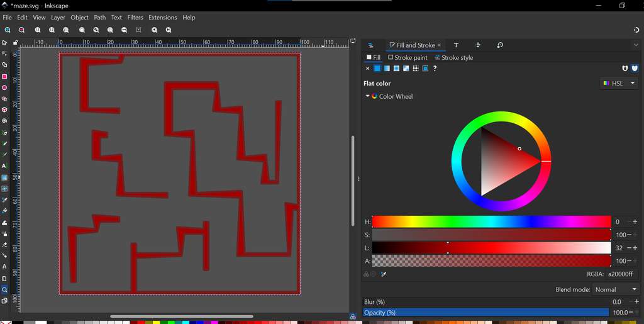Click the lightness L slider

(492, 248)
